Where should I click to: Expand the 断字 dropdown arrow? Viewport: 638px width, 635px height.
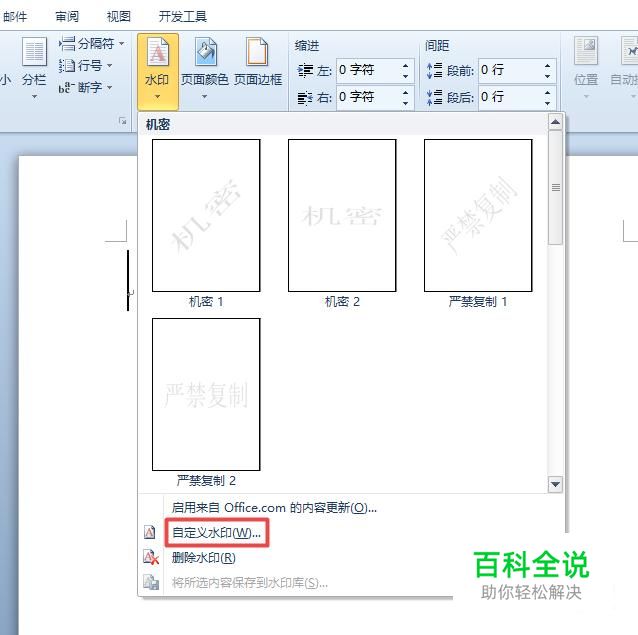[x=109, y=87]
